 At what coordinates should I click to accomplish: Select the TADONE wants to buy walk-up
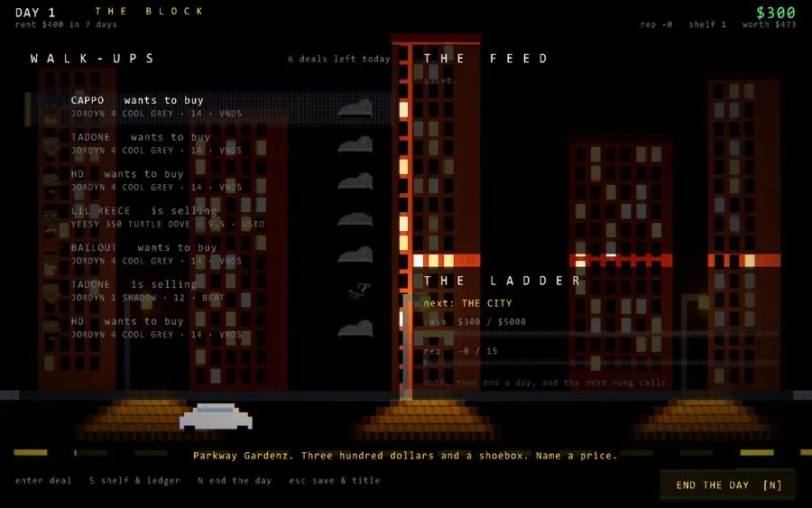[209, 144]
